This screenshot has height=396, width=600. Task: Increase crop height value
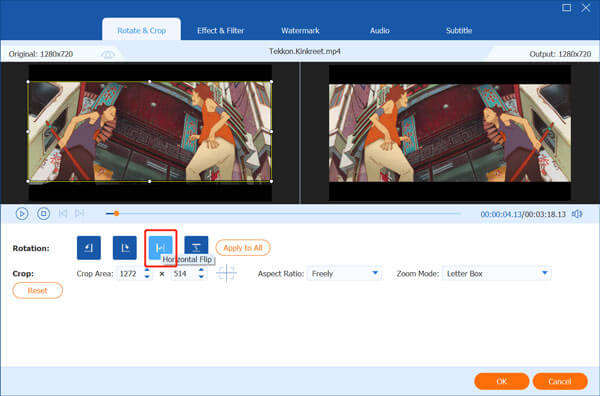point(201,270)
